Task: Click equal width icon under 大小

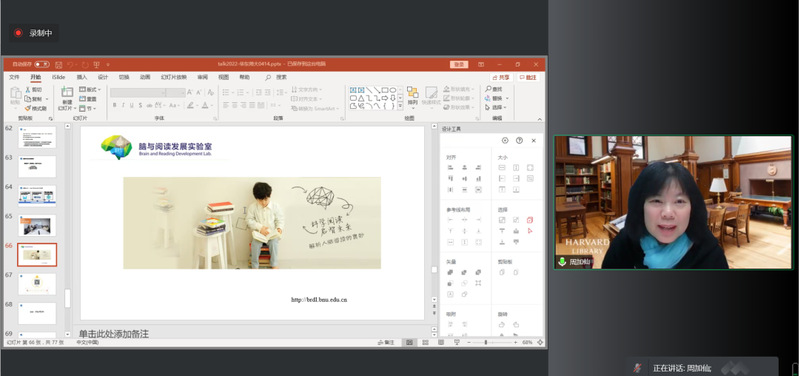Action: (x=502, y=168)
